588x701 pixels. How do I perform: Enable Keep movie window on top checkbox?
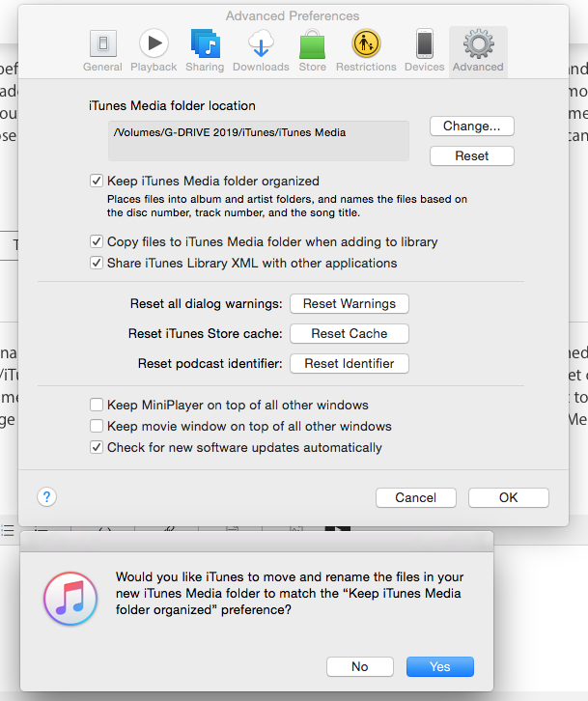coord(97,426)
